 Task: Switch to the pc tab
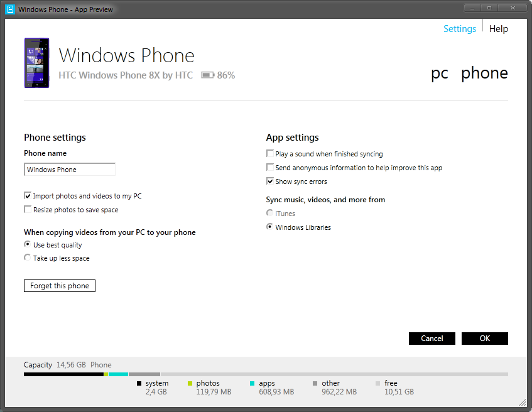[x=439, y=73]
